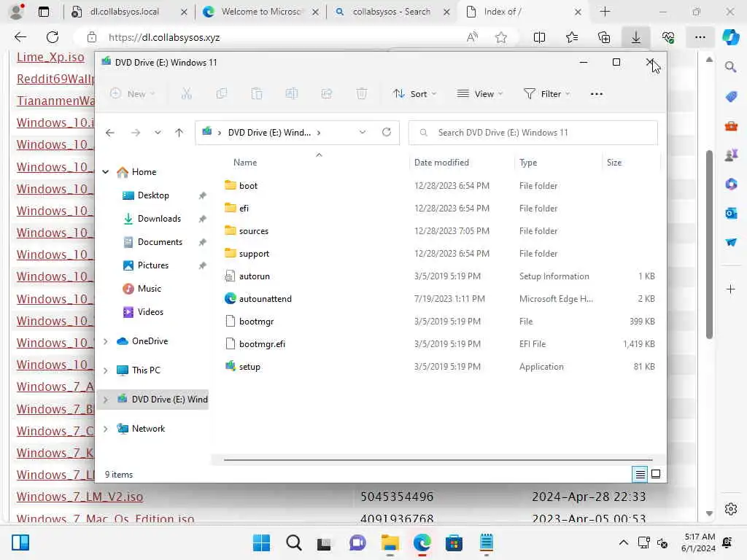Open the Sort dropdown menu
The image size is (747, 560).
(414, 94)
